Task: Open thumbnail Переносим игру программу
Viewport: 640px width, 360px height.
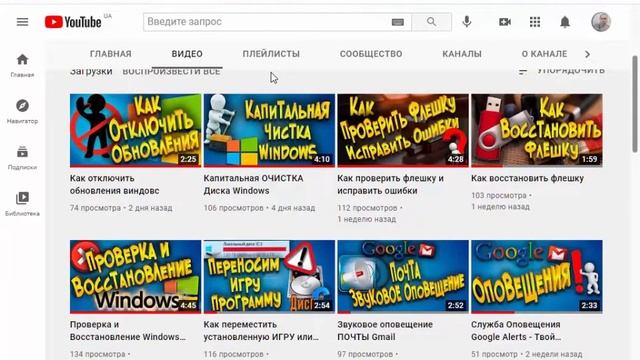Action: click(x=269, y=277)
